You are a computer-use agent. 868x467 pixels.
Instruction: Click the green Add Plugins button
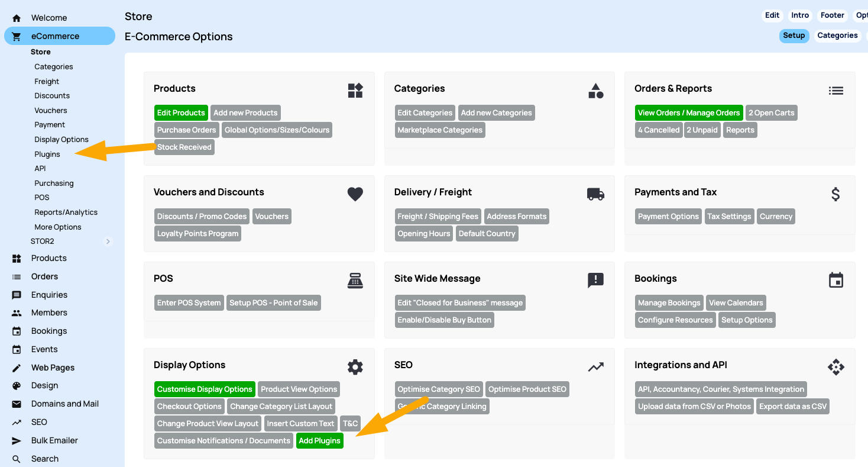[319, 441]
